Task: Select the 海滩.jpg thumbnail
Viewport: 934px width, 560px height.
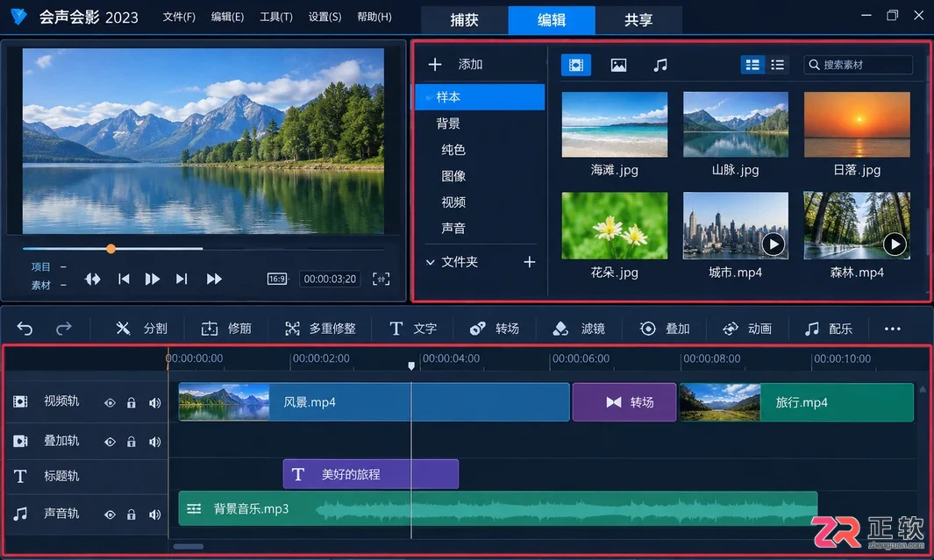Action: [614, 124]
